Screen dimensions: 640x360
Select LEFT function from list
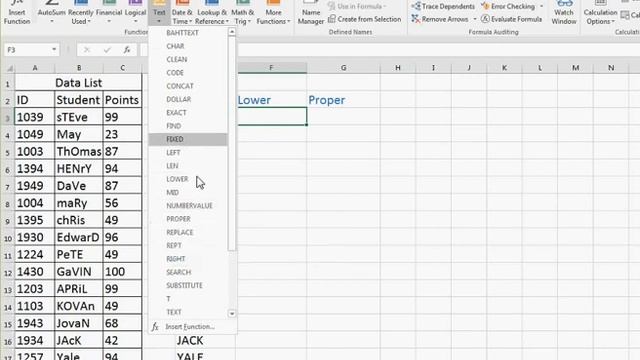pos(188,153)
